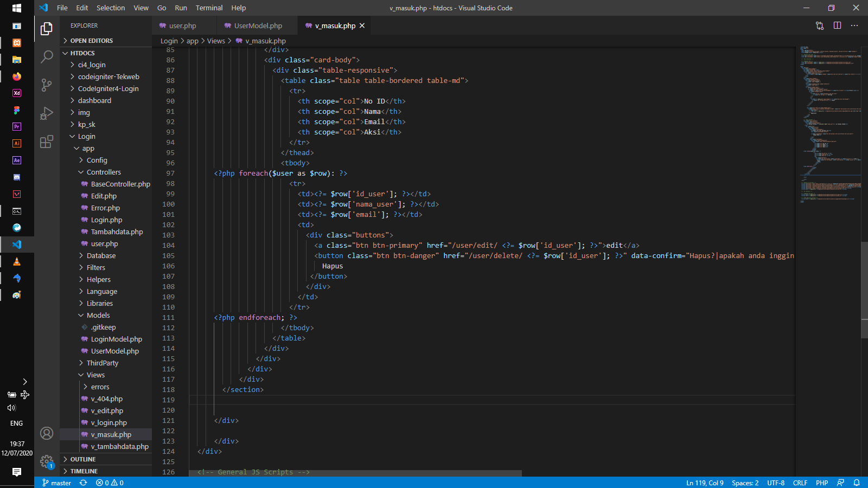The image size is (868, 488).
Task: Open Tambahdata.php in explorer
Action: (106, 232)
